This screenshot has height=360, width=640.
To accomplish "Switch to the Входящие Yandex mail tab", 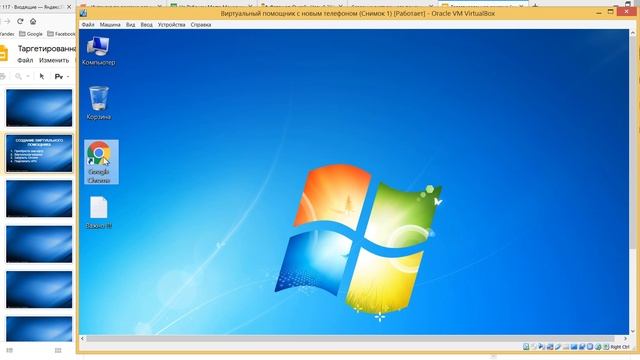I will point(32,7).
